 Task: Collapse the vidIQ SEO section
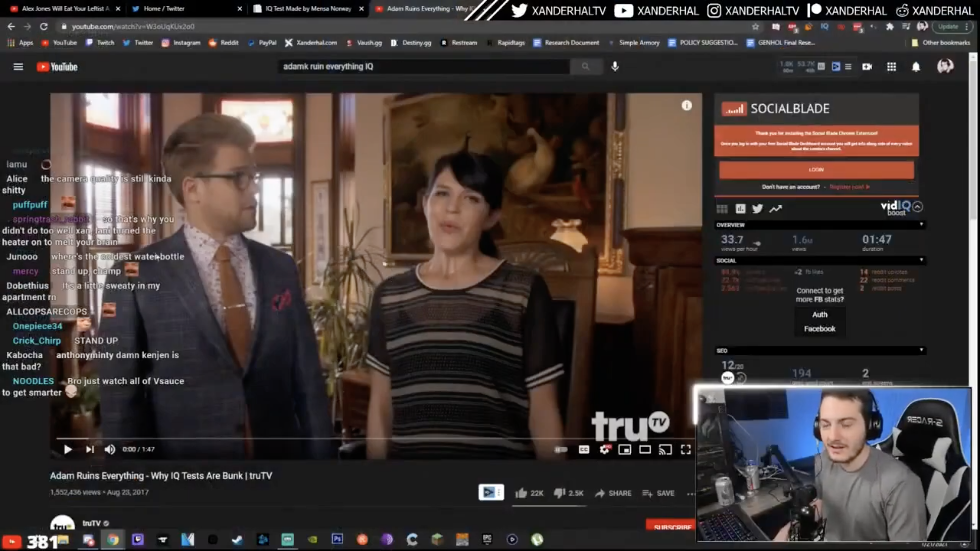tap(921, 350)
